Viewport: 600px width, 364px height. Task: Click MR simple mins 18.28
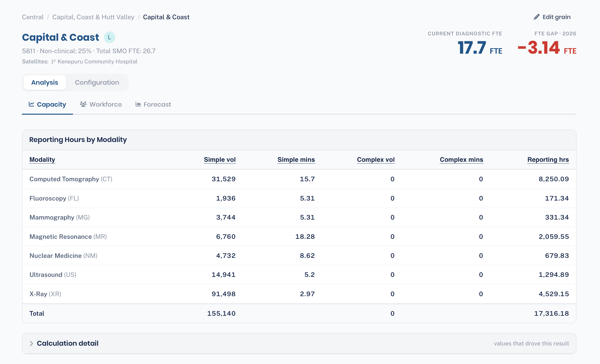pos(305,237)
